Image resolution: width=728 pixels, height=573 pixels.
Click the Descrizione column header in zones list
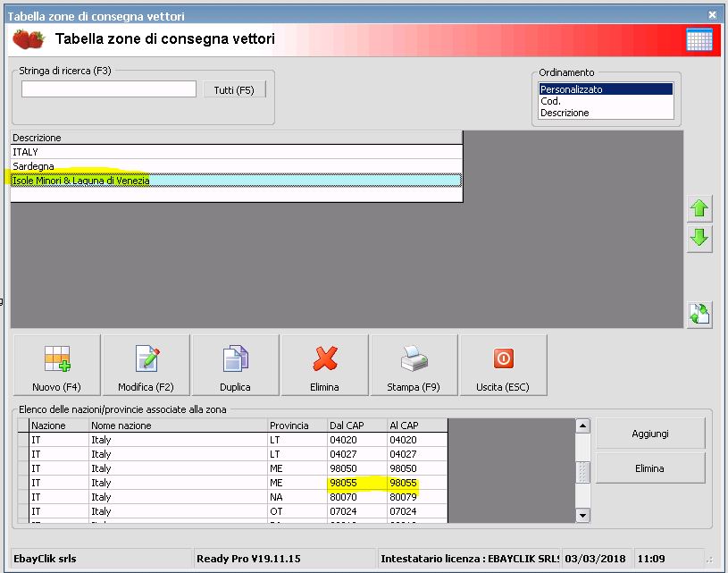tap(237, 138)
